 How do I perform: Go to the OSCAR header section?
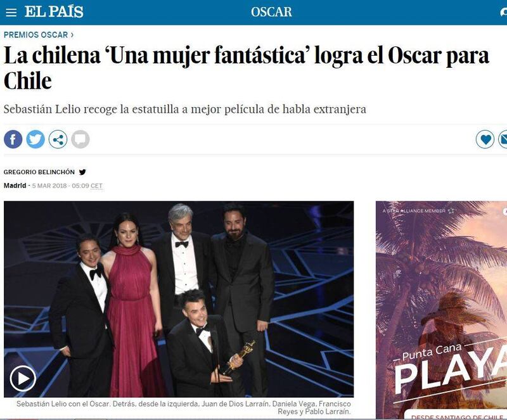(272, 12)
